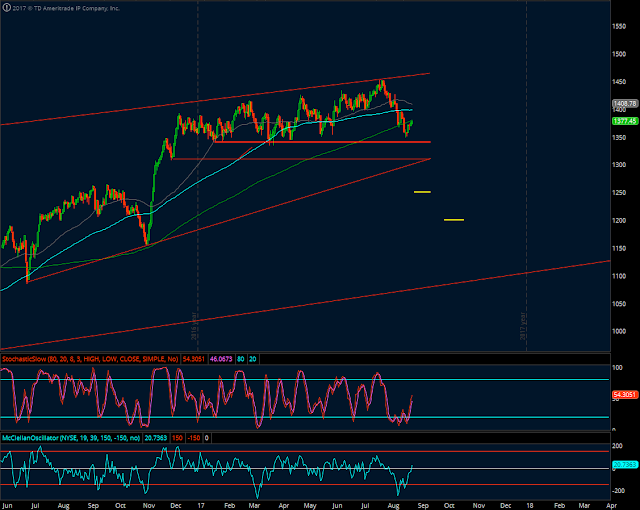Screen dimensions: 640x510
Task: Click the lower yellow target line near 1200
Action: [454, 220]
